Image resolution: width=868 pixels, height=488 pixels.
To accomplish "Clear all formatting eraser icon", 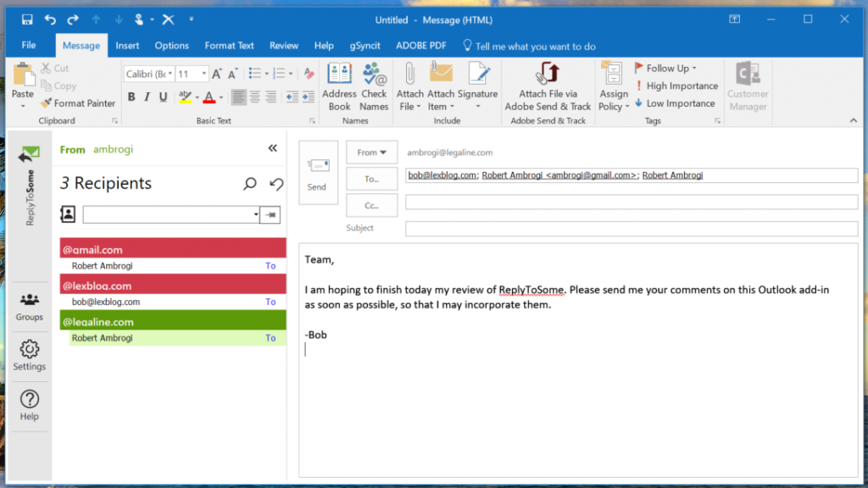I will point(309,74).
